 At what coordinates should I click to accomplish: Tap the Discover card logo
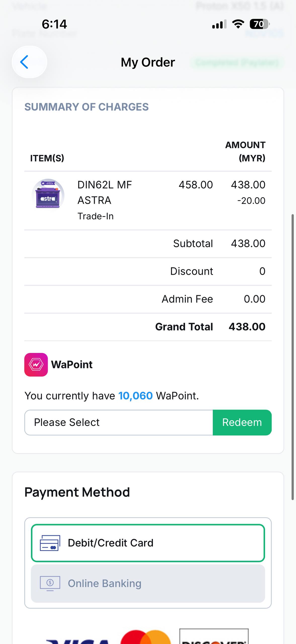pos(214,637)
